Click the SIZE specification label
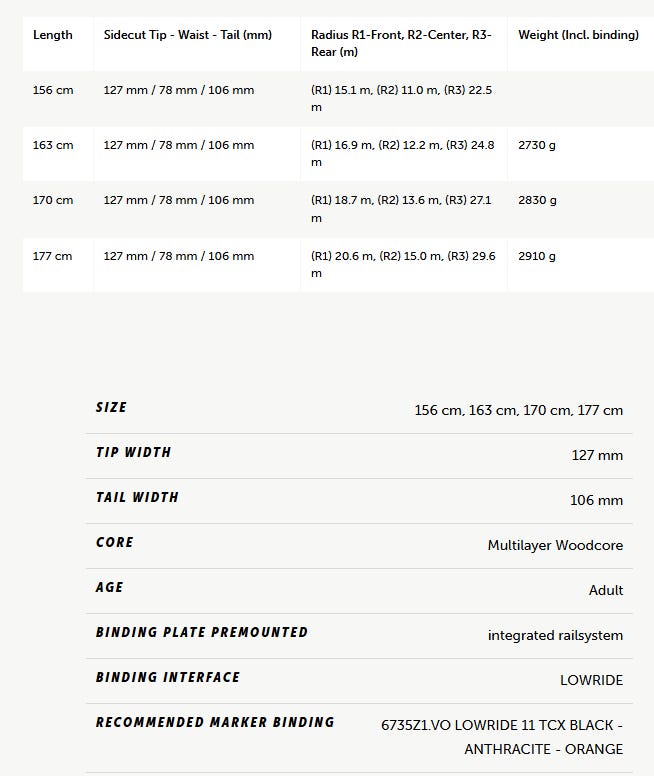The width and height of the screenshot is (654, 776). (x=111, y=407)
